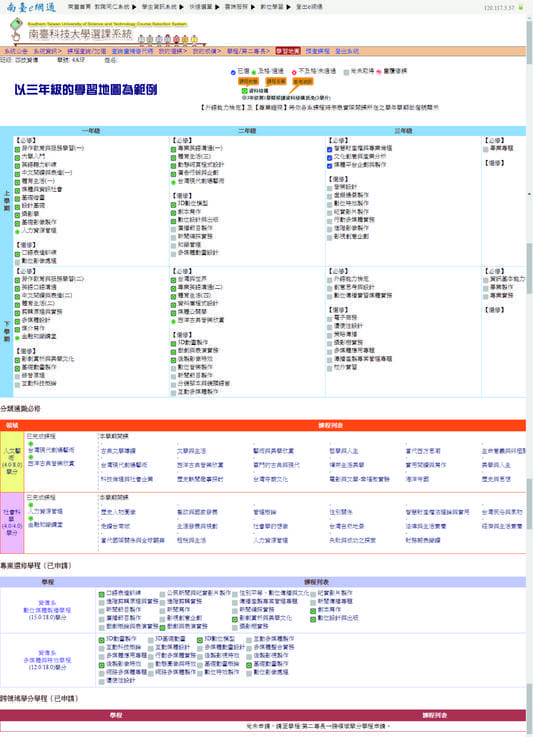The height and width of the screenshot is (737, 533).
Task: Click the 二年級 column header
Action: 247,131
